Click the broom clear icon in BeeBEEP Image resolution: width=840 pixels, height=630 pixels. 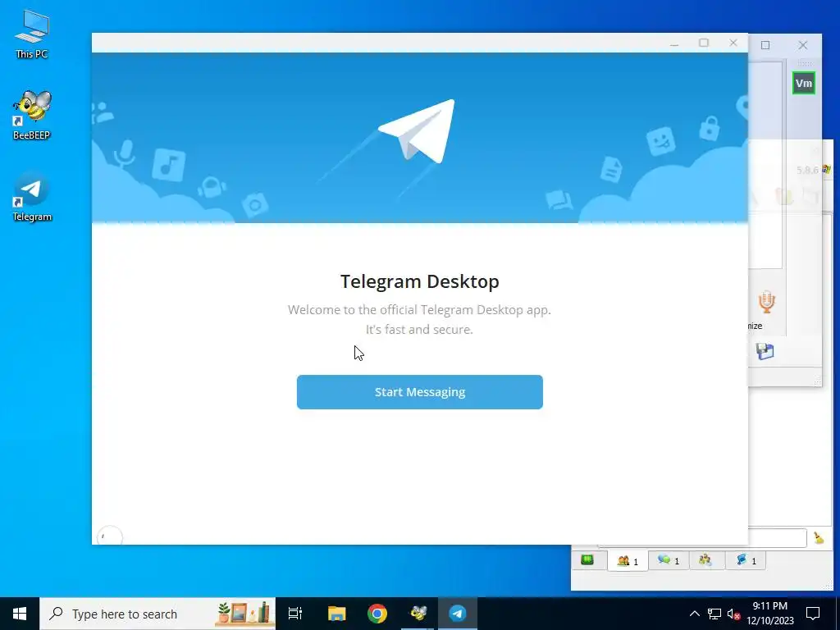pos(819,538)
